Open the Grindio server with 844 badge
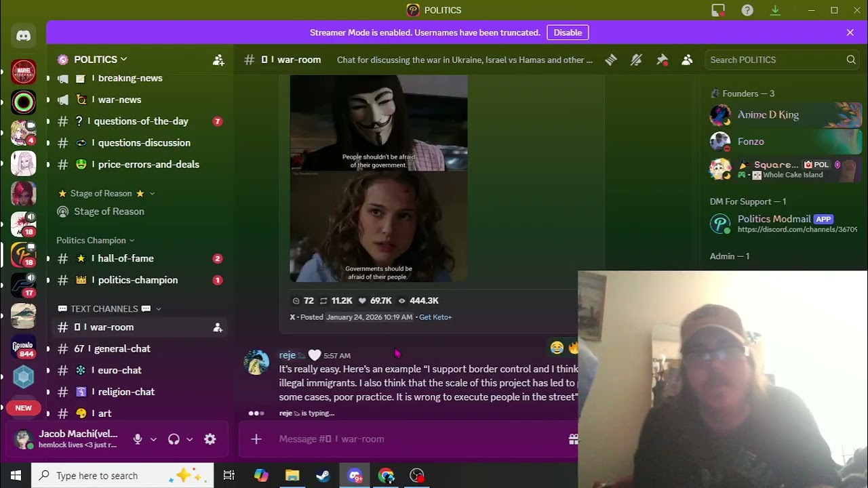The height and width of the screenshot is (488, 868). pyautogui.click(x=24, y=348)
